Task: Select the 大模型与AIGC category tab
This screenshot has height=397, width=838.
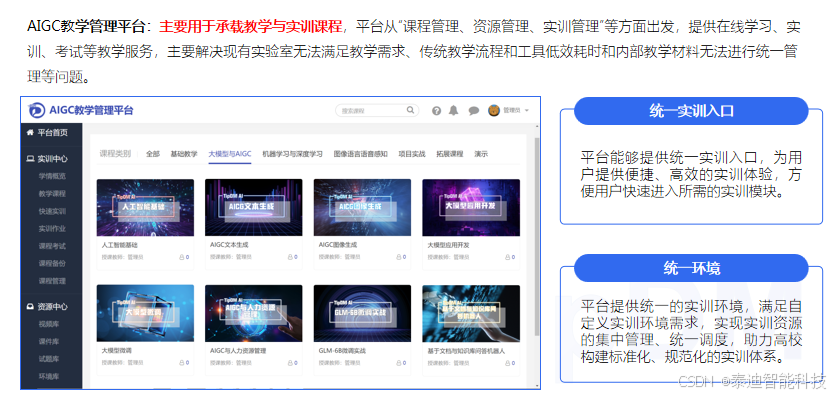Action: click(230, 154)
